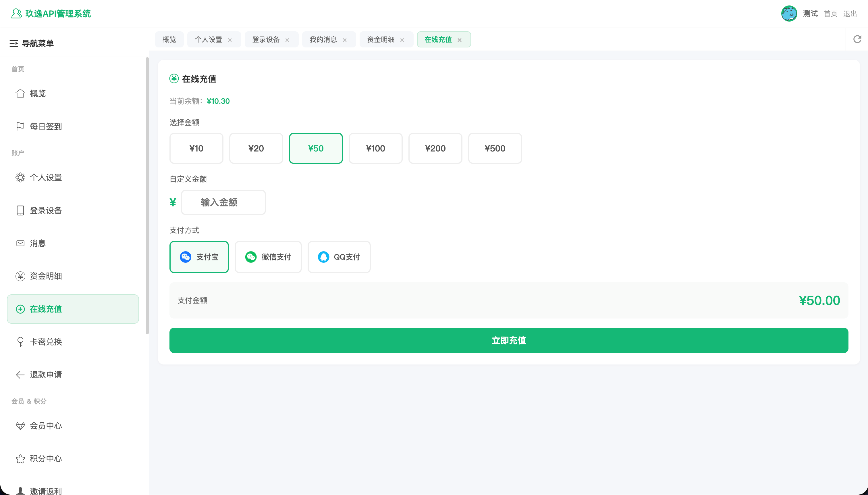Click the card redemption key icon
Viewport: 868px width, 495px height.
click(20, 342)
